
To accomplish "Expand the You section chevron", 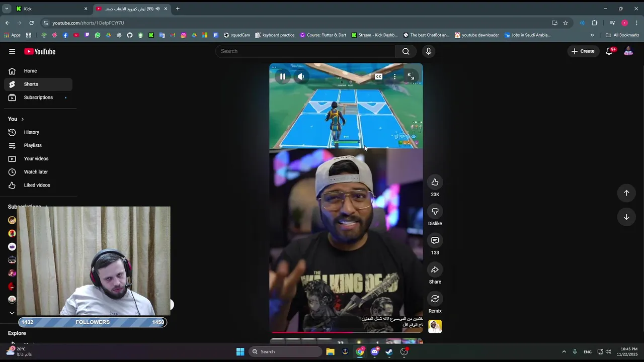I will 22,119.
